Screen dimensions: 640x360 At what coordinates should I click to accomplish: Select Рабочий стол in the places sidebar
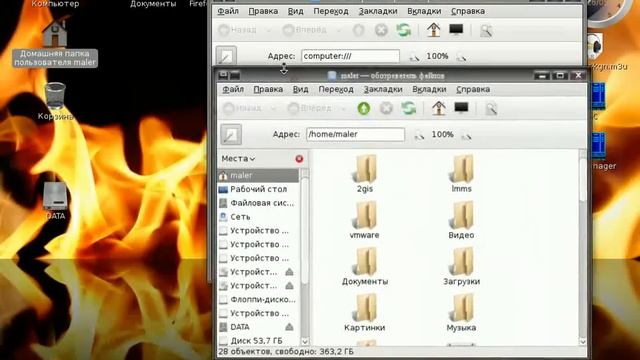[x=258, y=189]
